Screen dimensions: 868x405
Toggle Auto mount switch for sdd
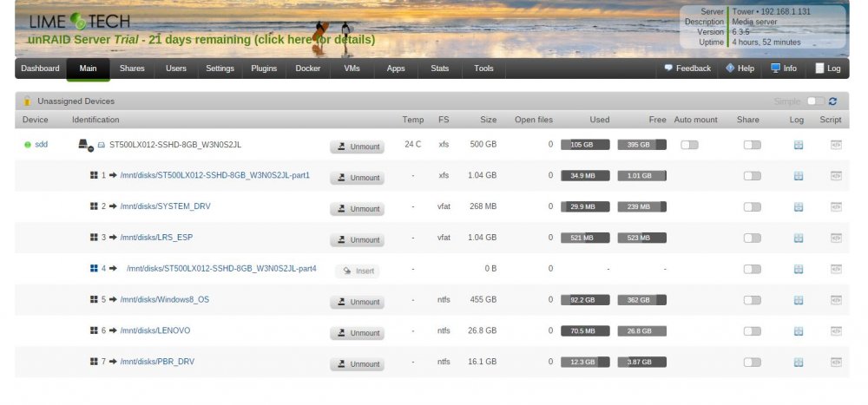coord(689,145)
